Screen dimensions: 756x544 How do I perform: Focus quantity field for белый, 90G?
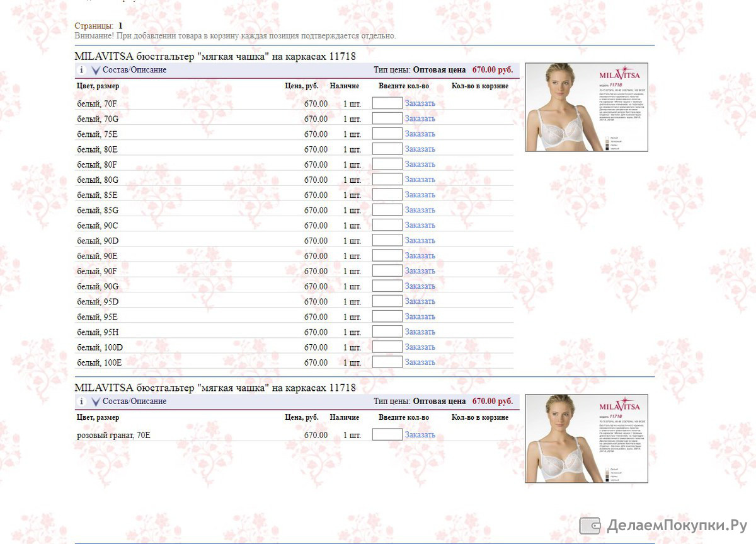click(387, 286)
